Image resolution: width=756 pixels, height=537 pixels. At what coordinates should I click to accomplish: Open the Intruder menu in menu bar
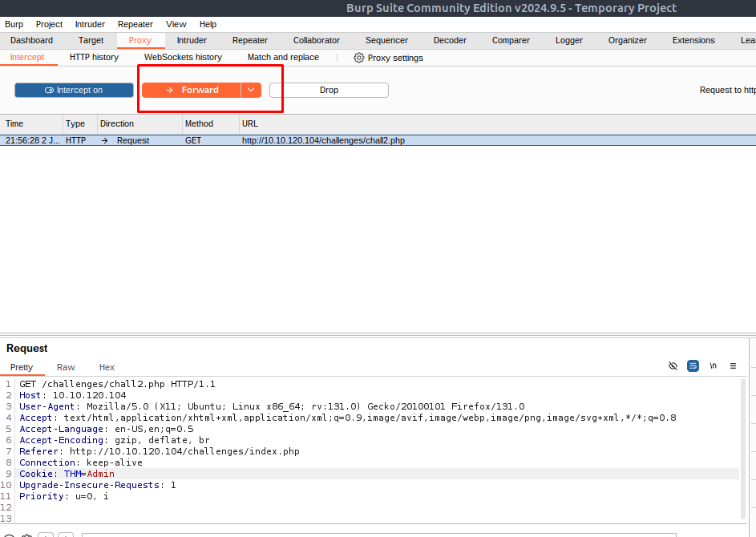90,24
